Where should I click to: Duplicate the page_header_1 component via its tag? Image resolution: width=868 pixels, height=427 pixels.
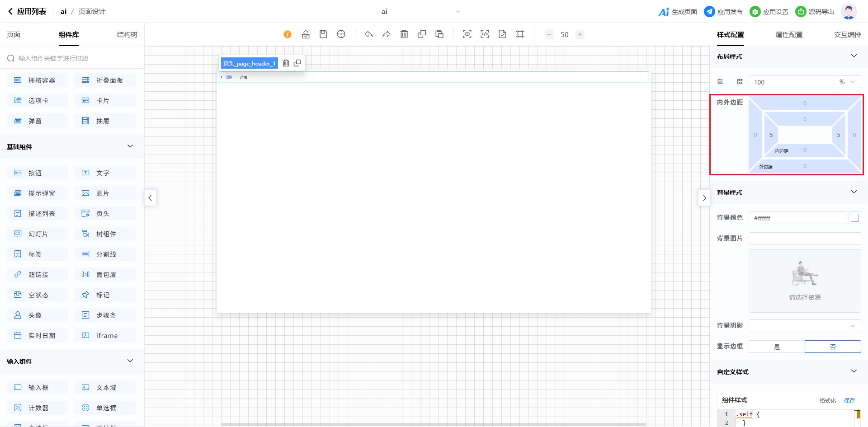coord(297,63)
